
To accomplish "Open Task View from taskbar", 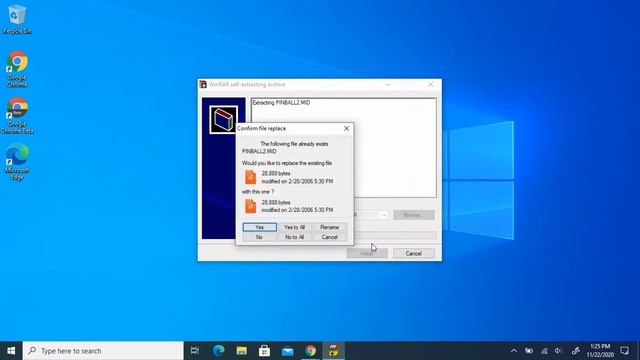I will [195, 351].
